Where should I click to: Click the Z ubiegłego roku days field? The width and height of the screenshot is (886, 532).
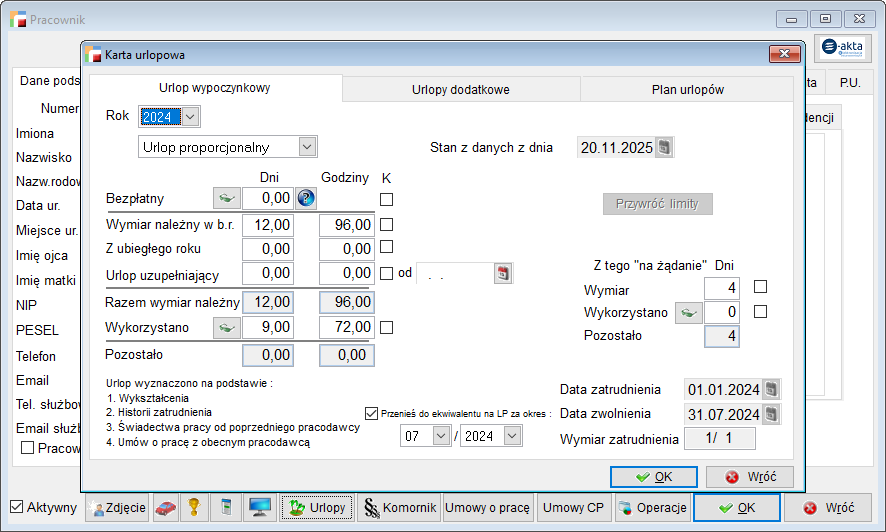268,248
